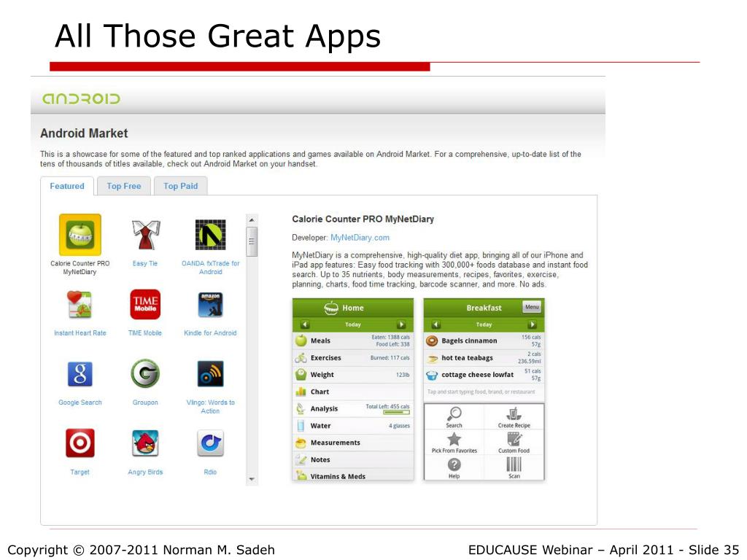Click next day arrow in Breakfast screenshot

tap(532, 324)
